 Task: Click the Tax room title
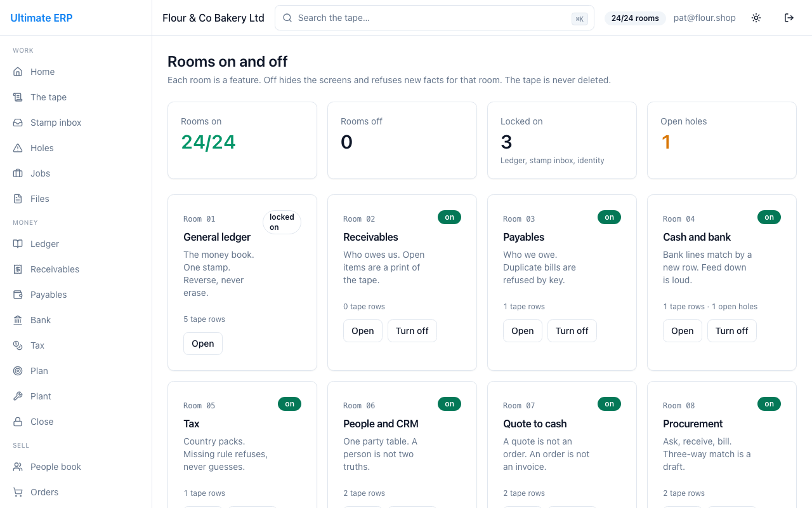[x=192, y=424]
